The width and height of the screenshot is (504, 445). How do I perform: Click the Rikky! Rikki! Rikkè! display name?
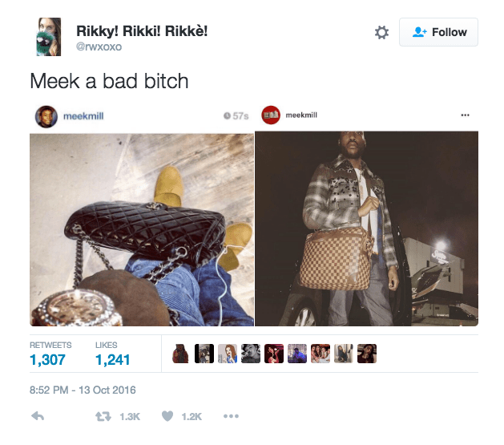[x=142, y=31]
